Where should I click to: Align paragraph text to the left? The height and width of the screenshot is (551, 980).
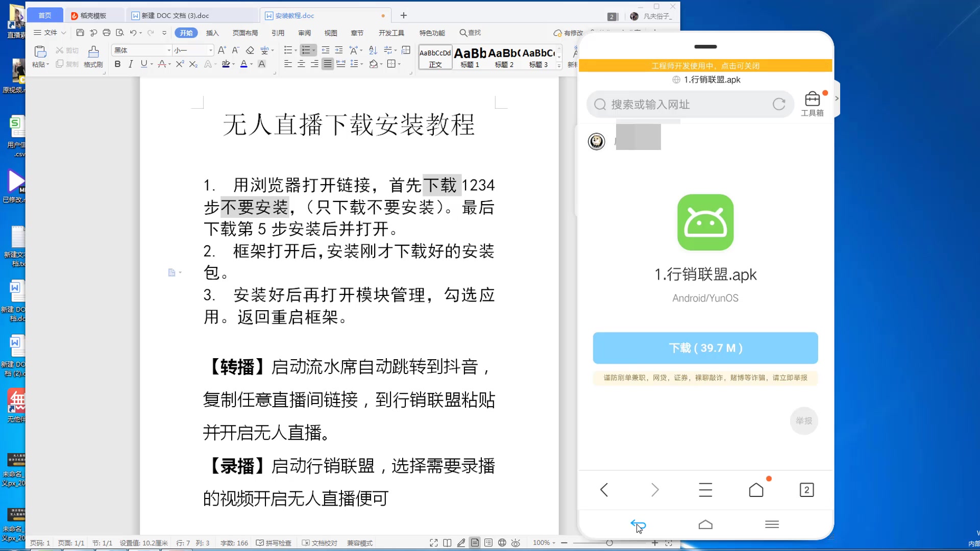pos(288,64)
